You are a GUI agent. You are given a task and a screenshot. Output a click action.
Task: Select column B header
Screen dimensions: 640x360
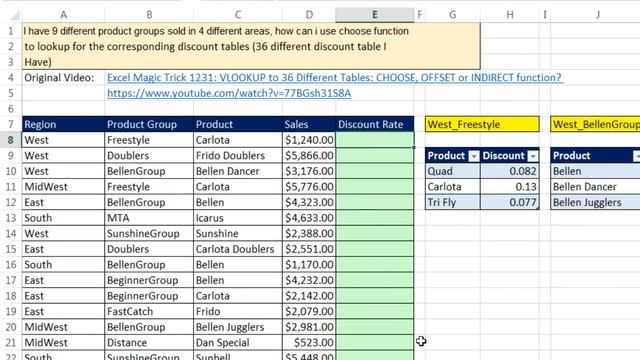click(149, 15)
